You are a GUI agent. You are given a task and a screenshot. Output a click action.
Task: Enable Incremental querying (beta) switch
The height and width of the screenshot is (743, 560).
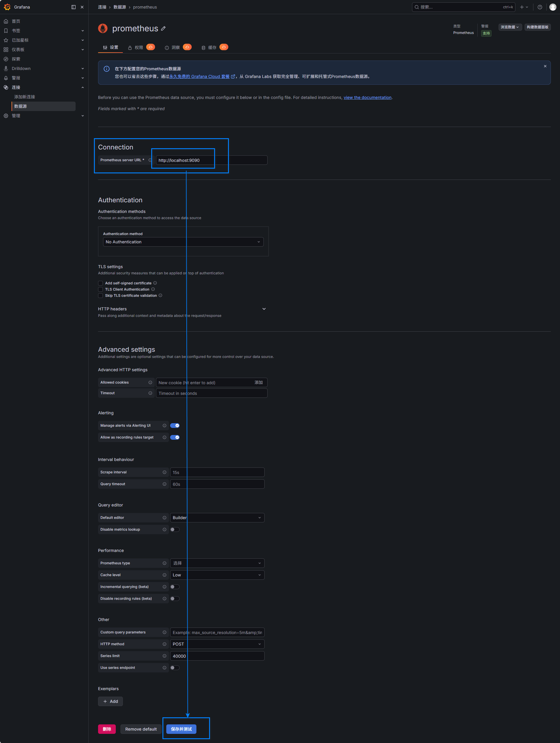pyautogui.click(x=175, y=587)
